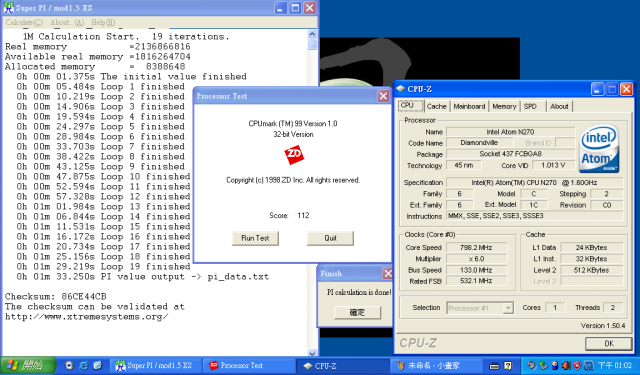The width and height of the screenshot is (640, 375).
Task: Open the Windows Start button
Action: click(x=28, y=365)
